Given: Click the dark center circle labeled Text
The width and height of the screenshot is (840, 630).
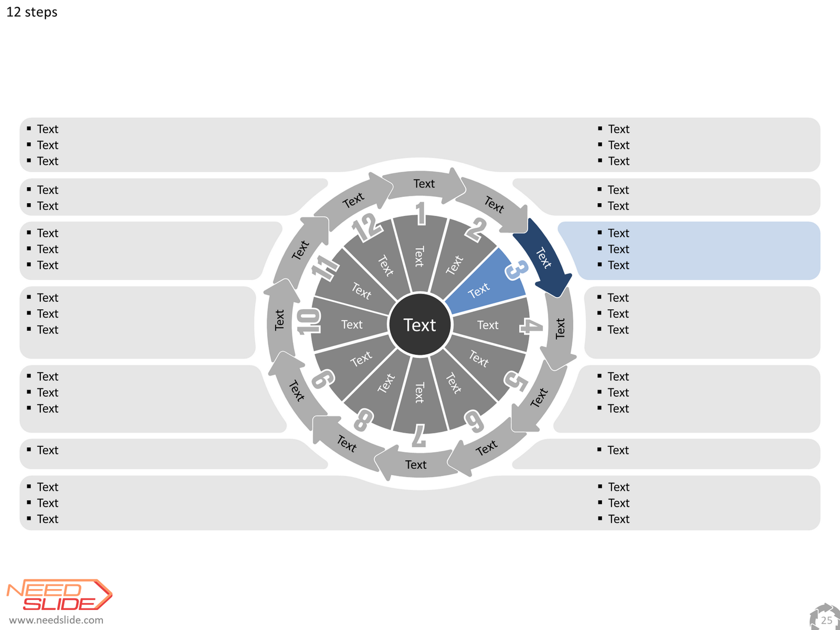Looking at the screenshot, I should (419, 324).
